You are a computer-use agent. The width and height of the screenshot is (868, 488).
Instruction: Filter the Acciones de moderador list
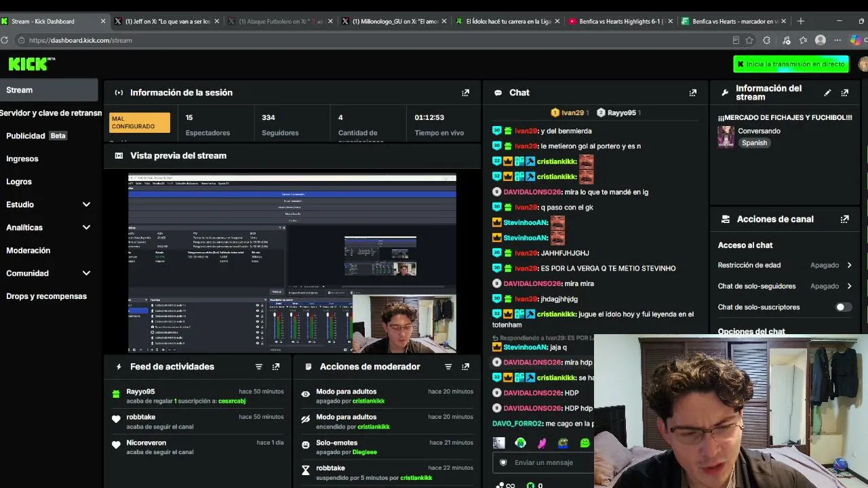[x=448, y=367]
